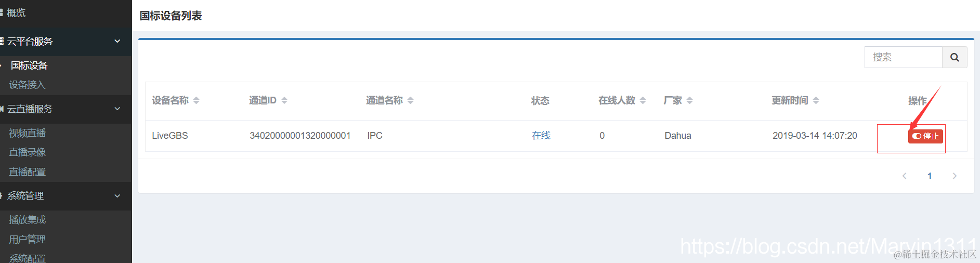Click the LiveGBS device name cell
980x263 pixels.
click(x=170, y=136)
